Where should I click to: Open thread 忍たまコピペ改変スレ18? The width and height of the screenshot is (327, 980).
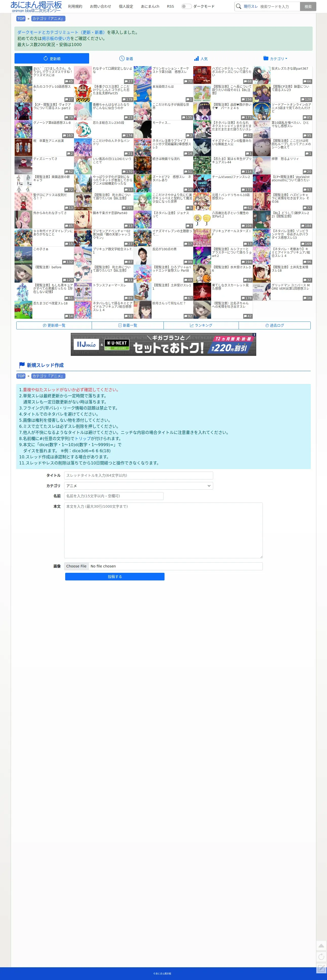pyautogui.click(x=50, y=303)
